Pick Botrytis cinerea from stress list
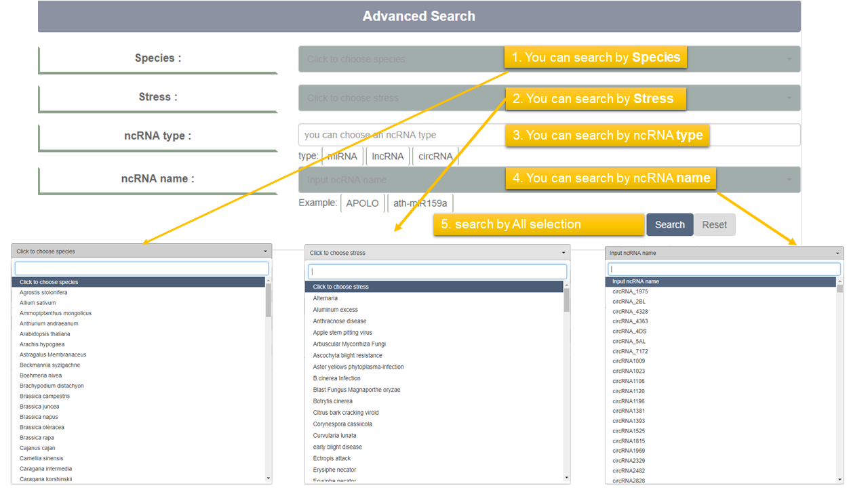Image resolution: width=868 pixels, height=488 pixels. (332, 401)
